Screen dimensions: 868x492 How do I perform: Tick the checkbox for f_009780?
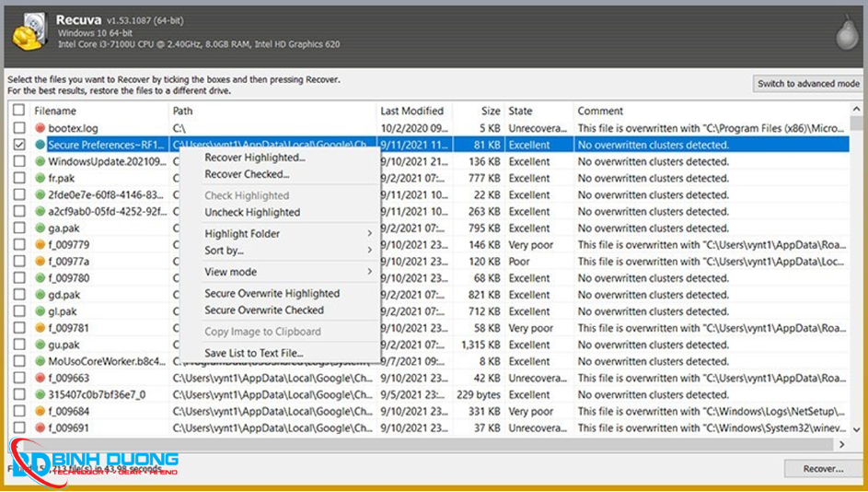[x=18, y=277]
